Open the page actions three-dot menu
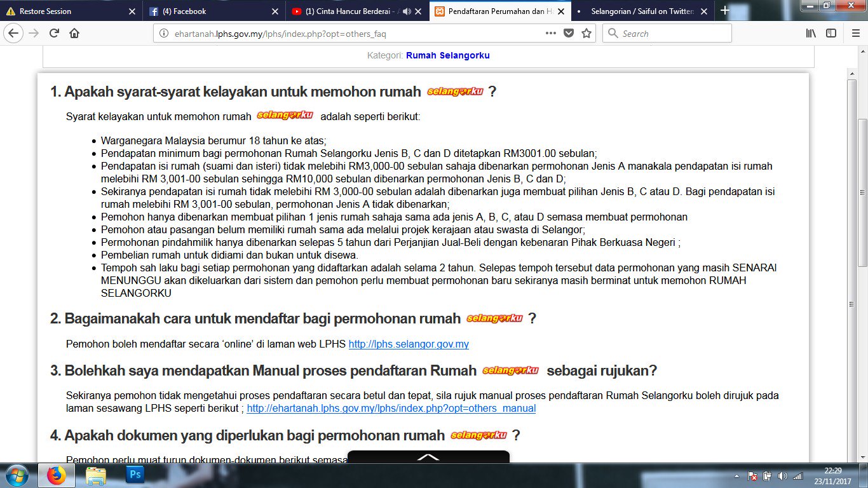The image size is (868, 488). (x=551, y=33)
